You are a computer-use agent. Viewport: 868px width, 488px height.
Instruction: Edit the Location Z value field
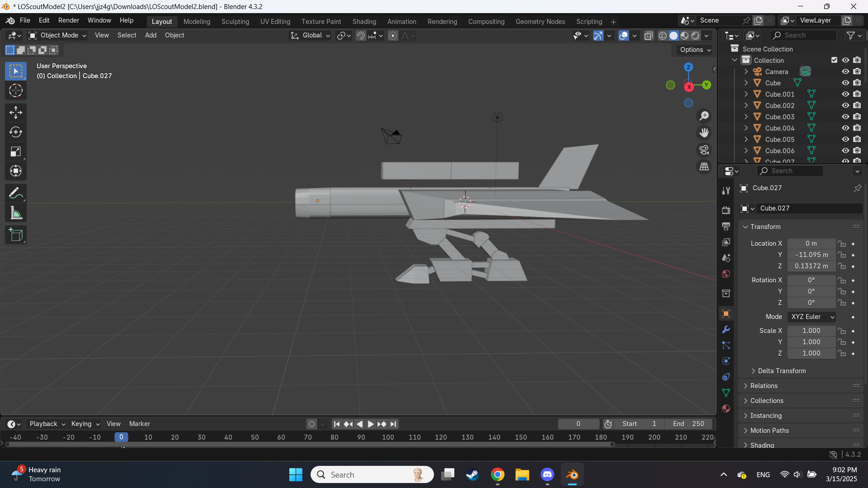tap(811, 266)
